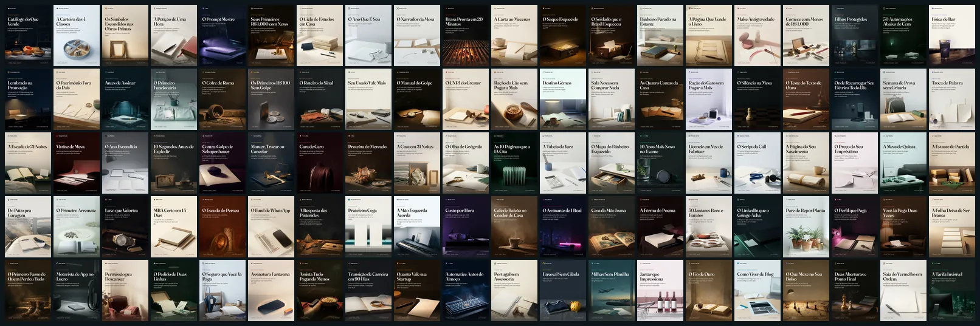Image resolution: width=980 pixels, height=326 pixels.
Task: Select 'O Patrimônio Fora do País' cover
Action: pyautogui.click(x=76, y=100)
